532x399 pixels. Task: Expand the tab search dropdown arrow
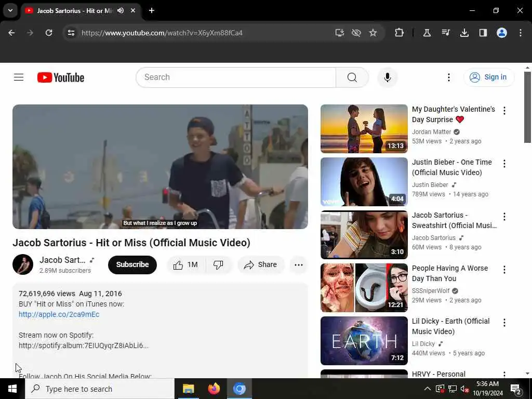coord(10,10)
